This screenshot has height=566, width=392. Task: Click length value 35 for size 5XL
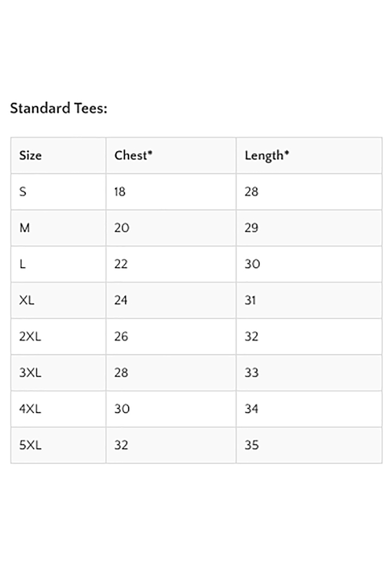[252, 445]
